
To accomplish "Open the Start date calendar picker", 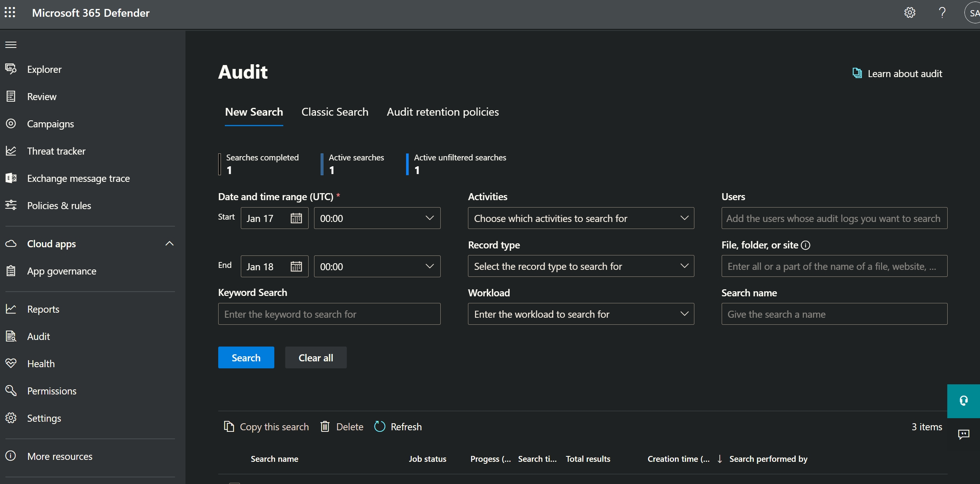I will tap(296, 218).
